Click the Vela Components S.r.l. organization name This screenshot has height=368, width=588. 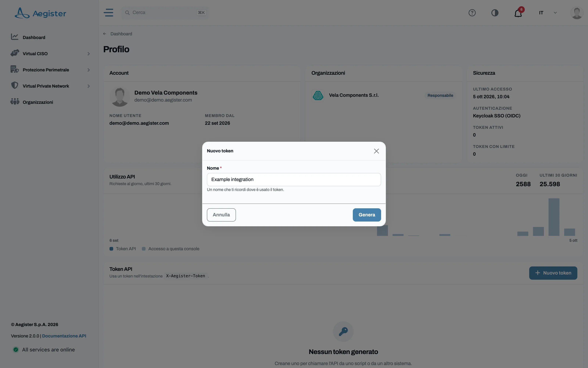tap(354, 95)
